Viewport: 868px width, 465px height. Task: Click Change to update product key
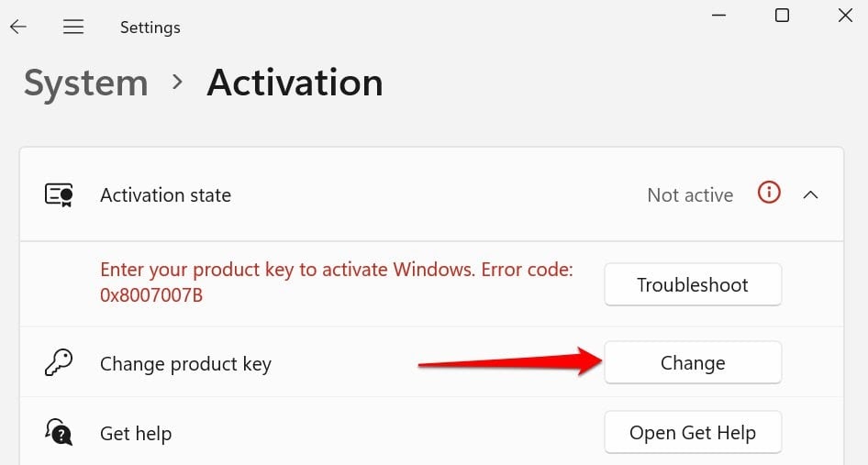pos(693,363)
